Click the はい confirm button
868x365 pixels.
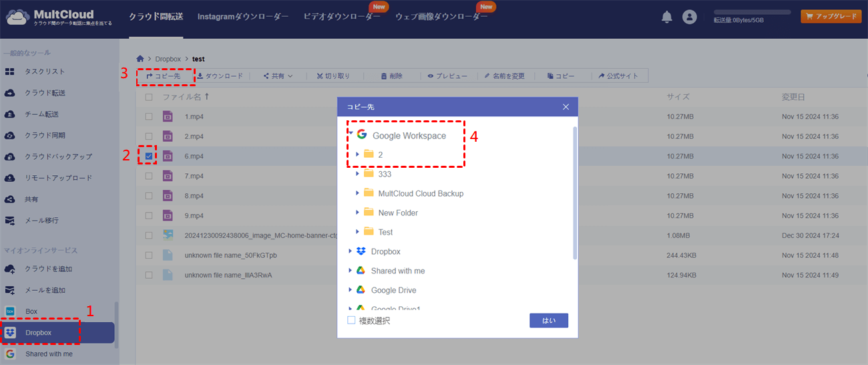click(549, 320)
